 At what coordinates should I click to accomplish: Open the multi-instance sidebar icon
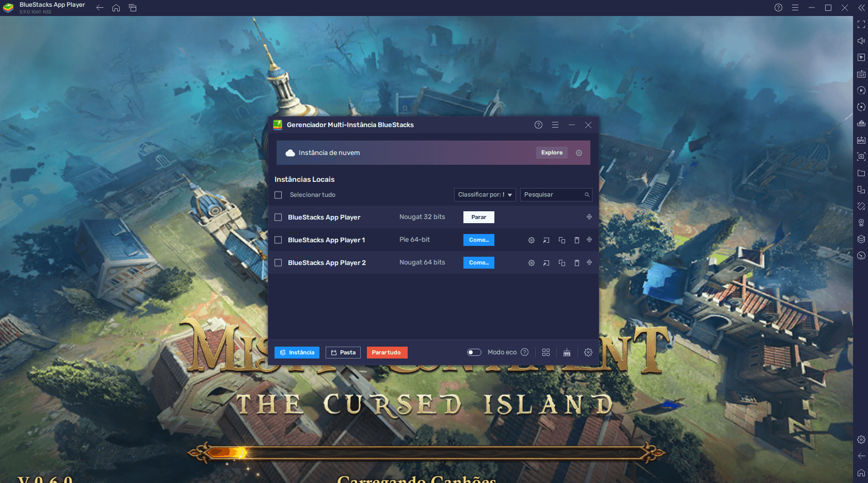(x=861, y=190)
